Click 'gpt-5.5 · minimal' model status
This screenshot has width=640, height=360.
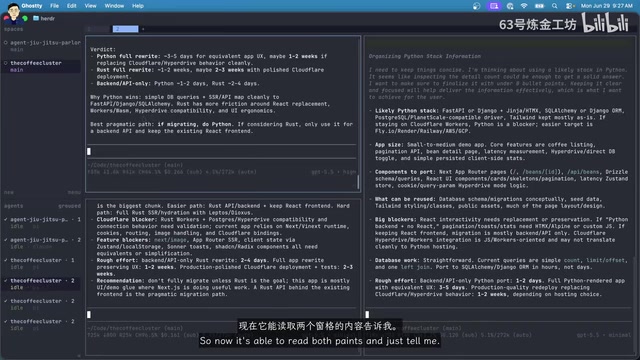point(604,335)
